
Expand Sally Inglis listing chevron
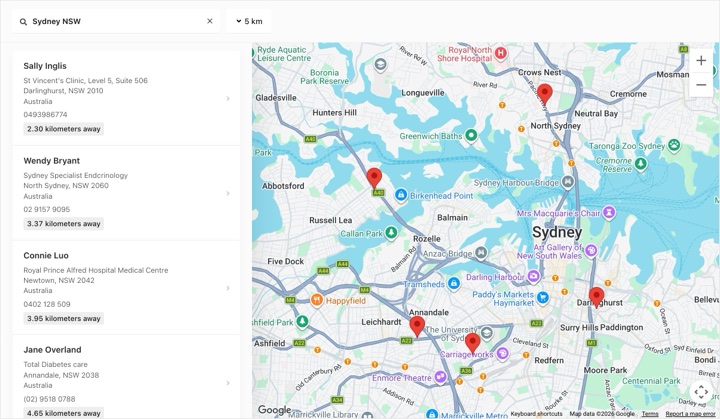coord(228,98)
